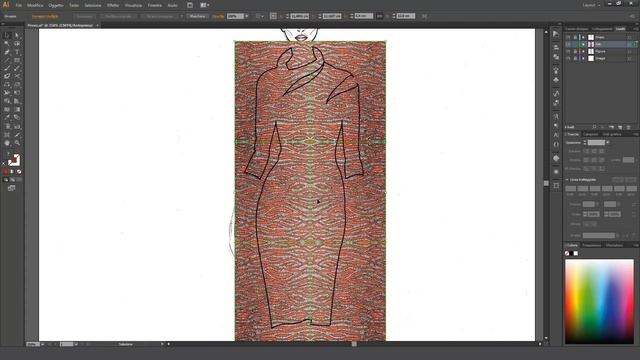Select the Pen tool
Viewport: 640px width, 360px height.
click(7, 52)
